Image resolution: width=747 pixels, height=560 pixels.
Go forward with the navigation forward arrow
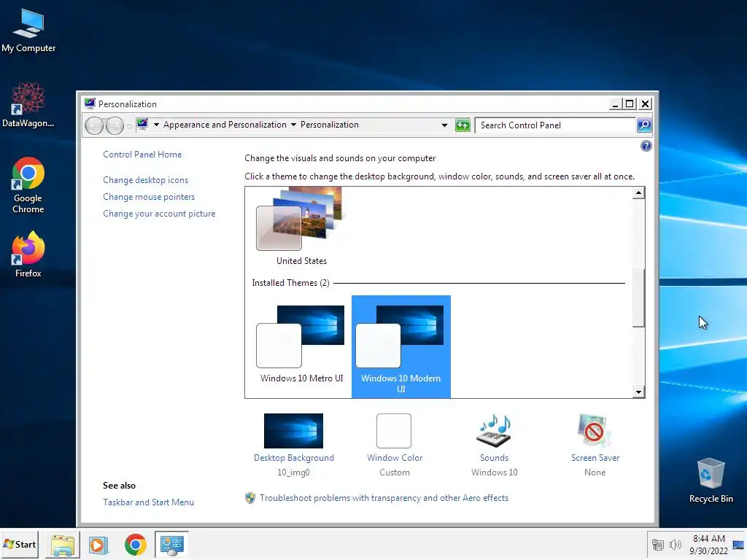tap(115, 125)
